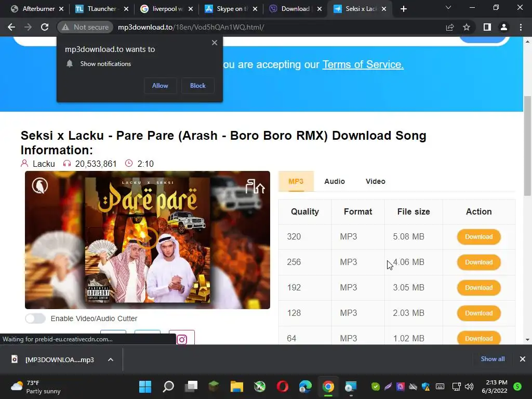The height and width of the screenshot is (399, 532).
Task: Block notifications from mp3download.to
Action: pyautogui.click(x=198, y=86)
